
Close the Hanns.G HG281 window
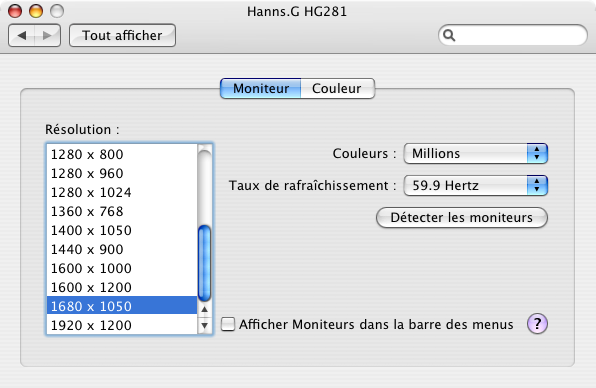(x=15, y=11)
